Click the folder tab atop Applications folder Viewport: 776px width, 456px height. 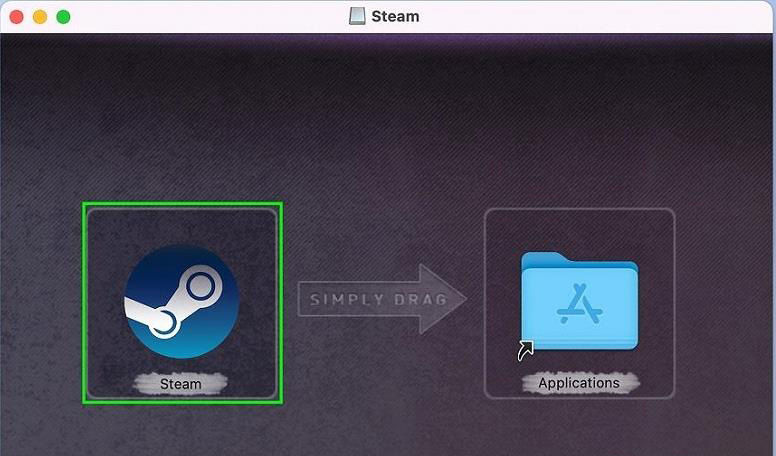click(545, 258)
